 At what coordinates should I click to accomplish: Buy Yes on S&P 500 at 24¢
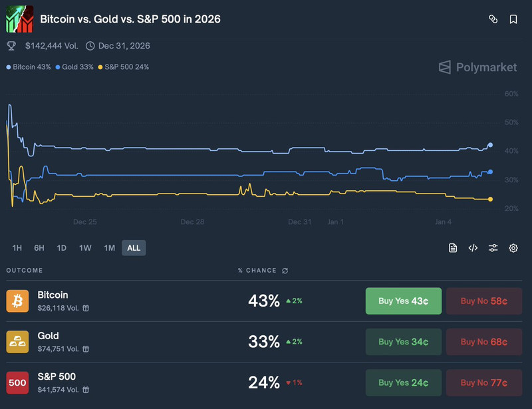[x=403, y=382]
